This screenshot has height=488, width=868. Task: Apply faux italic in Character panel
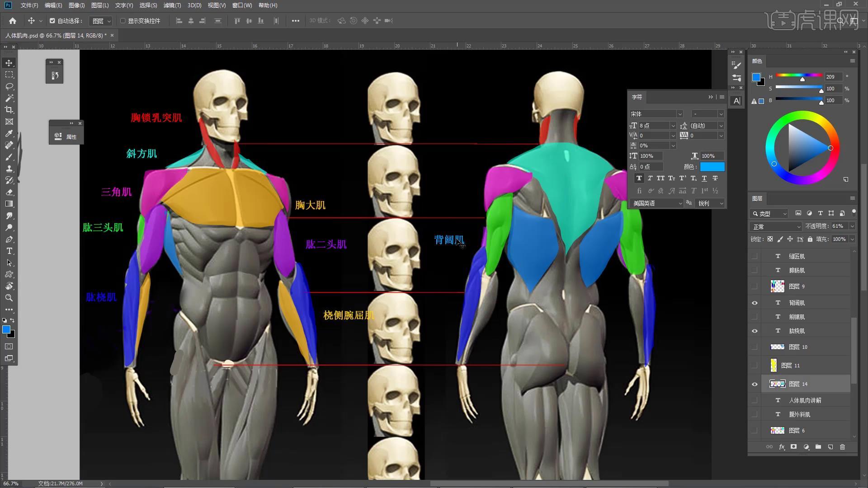point(650,178)
